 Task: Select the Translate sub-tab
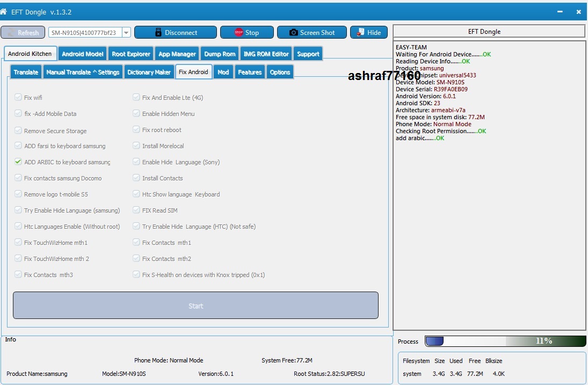pyautogui.click(x=26, y=72)
